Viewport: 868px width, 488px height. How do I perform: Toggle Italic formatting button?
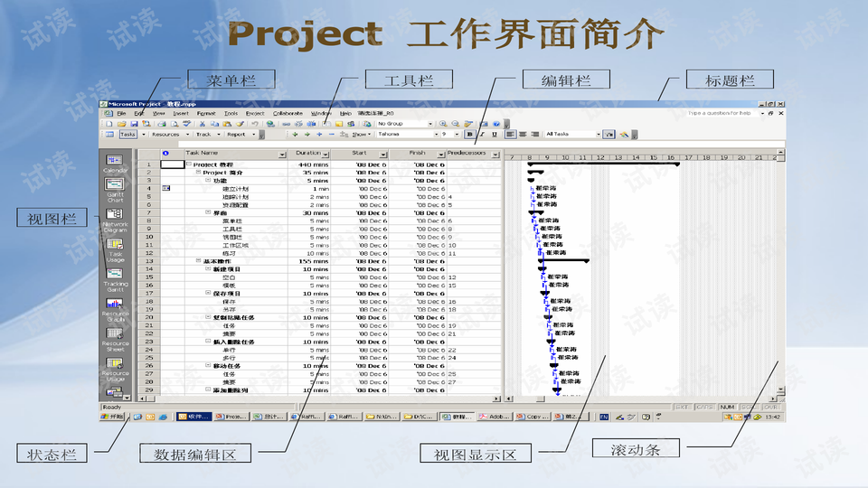coord(482,135)
